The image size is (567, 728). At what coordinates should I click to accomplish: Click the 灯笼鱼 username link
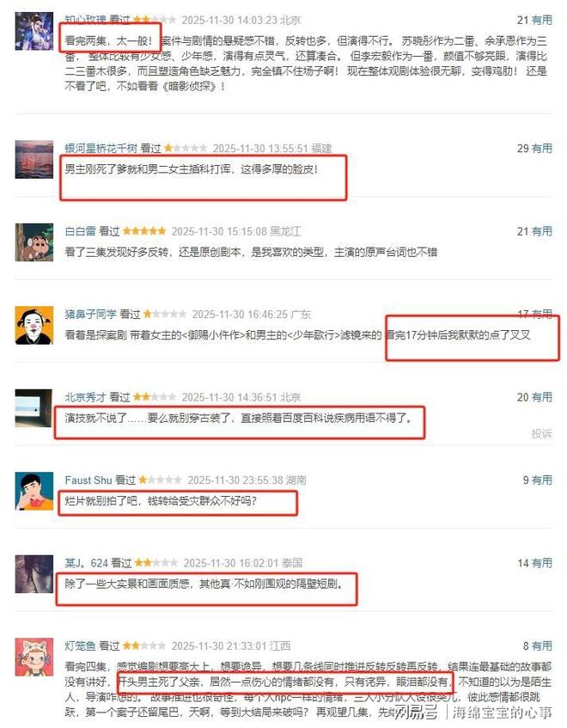[80, 645]
